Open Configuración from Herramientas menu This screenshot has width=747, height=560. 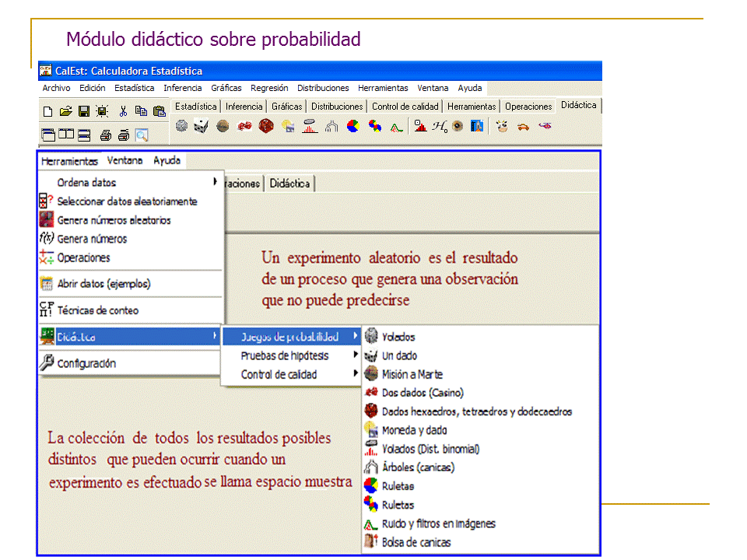tap(86, 363)
